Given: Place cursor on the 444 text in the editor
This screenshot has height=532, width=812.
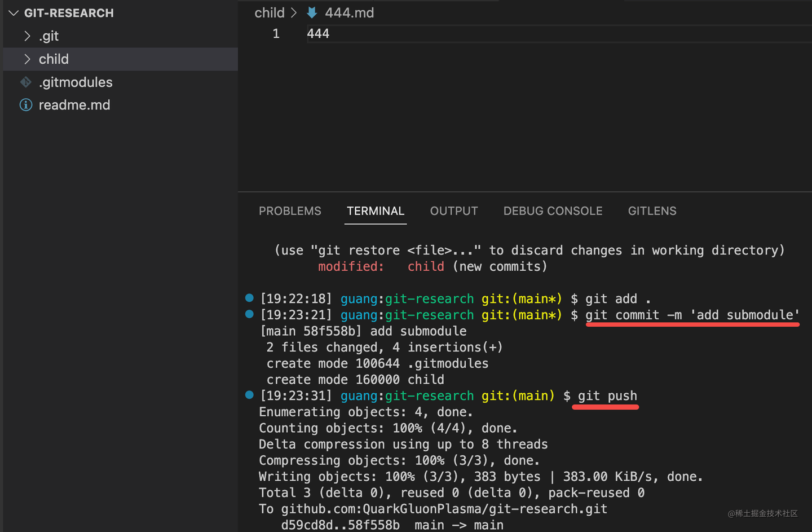Looking at the screenshot, I should point(318,33).
